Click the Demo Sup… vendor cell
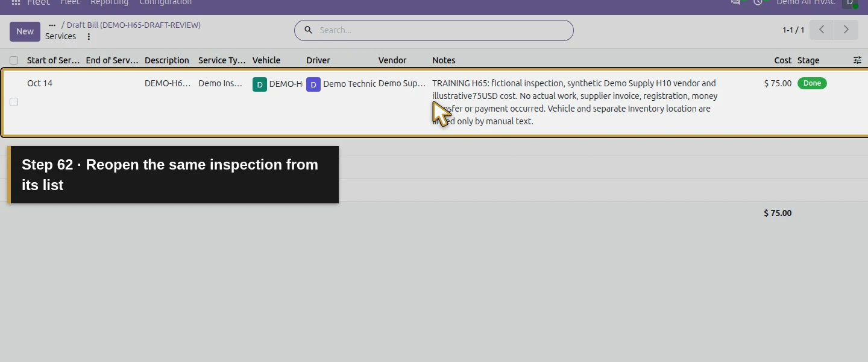Screen dimensions: 868x362 click(402, 83)
